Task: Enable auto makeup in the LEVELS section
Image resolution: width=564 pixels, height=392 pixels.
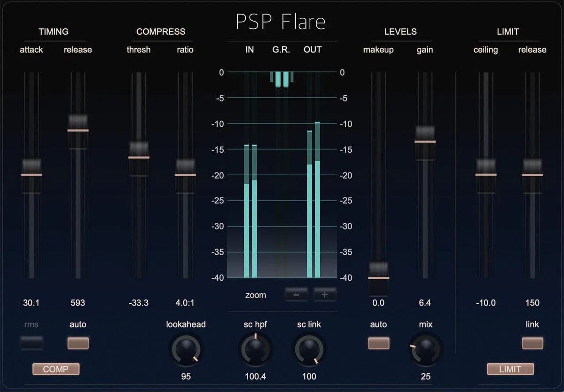Action: 378,343
